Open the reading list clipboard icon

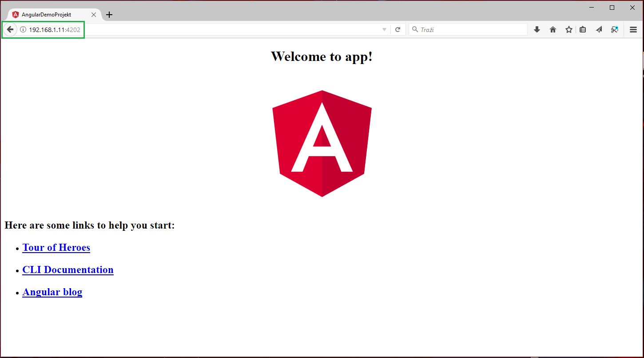coord(583,29)
